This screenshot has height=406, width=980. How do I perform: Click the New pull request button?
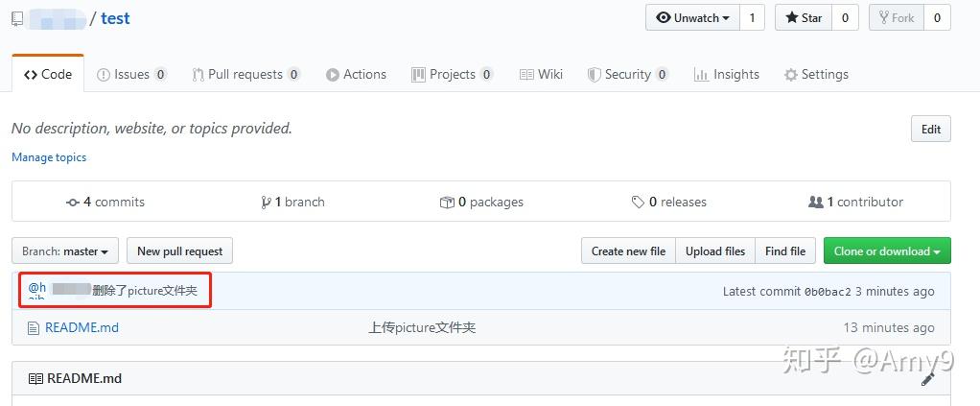(179, 251)
